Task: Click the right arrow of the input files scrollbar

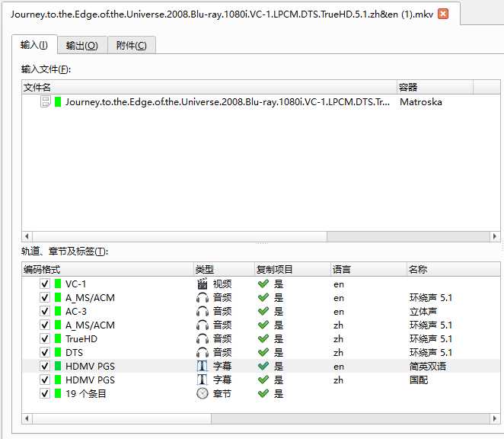Action: (495, 236)
